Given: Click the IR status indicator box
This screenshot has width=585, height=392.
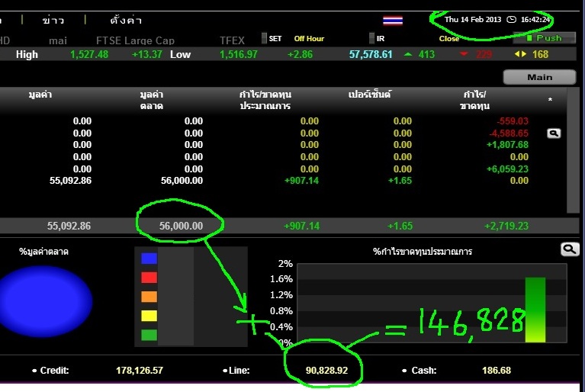Looking at the screenshot, I should [371, 38].
